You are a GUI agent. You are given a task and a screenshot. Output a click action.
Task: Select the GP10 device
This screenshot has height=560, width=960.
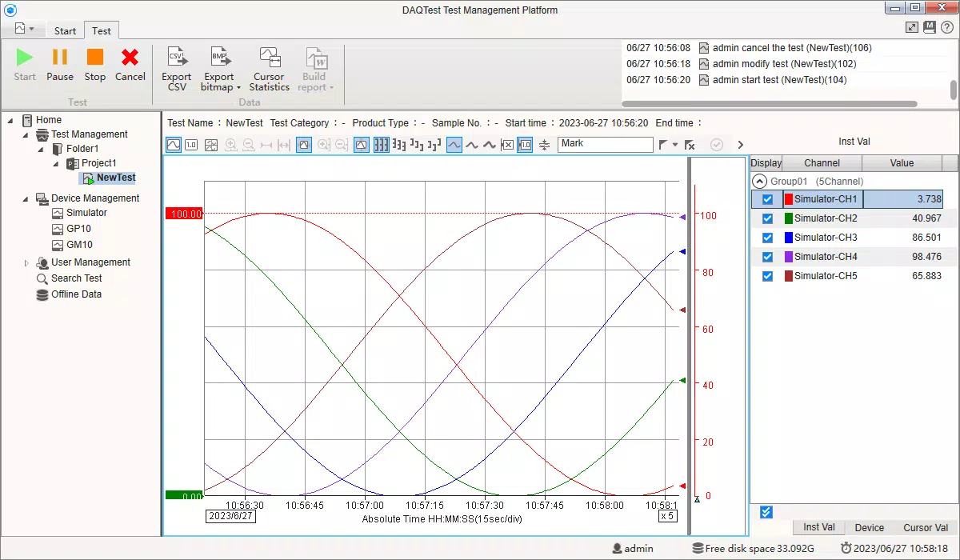coord(78,229)
